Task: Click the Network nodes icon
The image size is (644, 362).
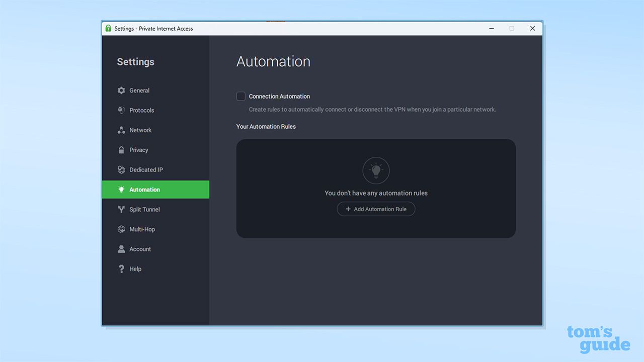Action: (x=121, y=130)
